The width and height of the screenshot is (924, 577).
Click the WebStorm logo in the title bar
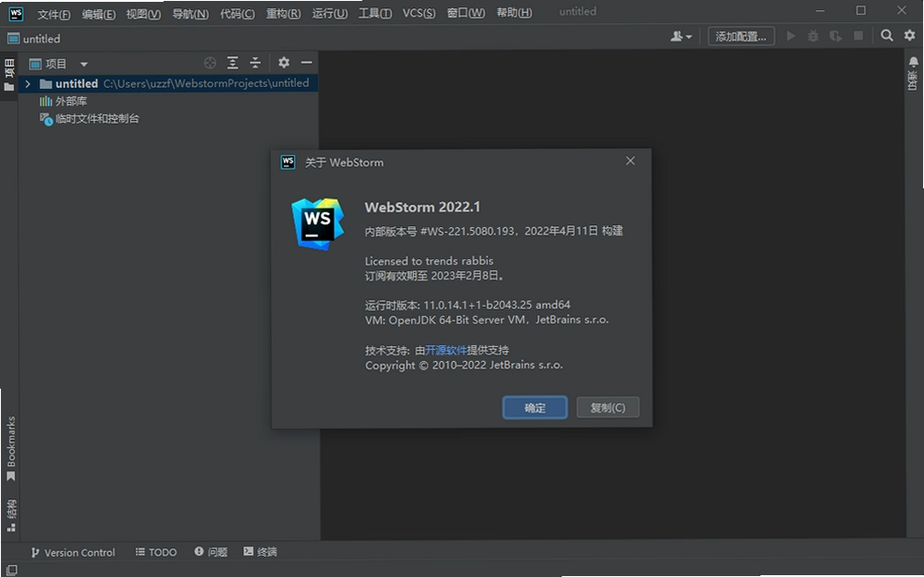pyautogui.click(x=16, y=13)
